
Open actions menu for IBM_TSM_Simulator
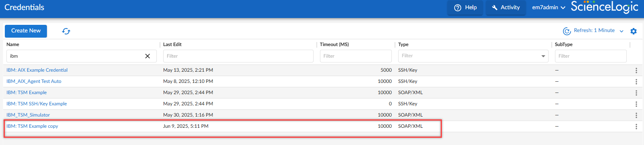tap(636, 115)
